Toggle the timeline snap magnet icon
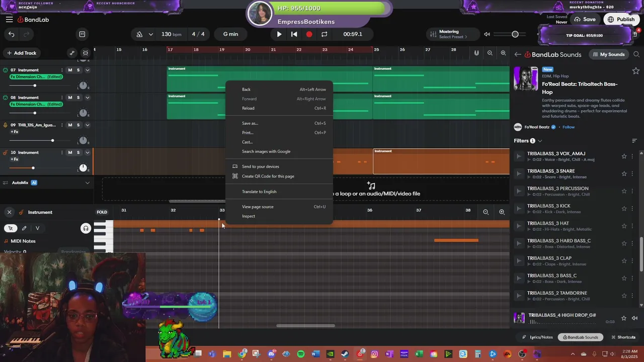 tap(476, 53)
